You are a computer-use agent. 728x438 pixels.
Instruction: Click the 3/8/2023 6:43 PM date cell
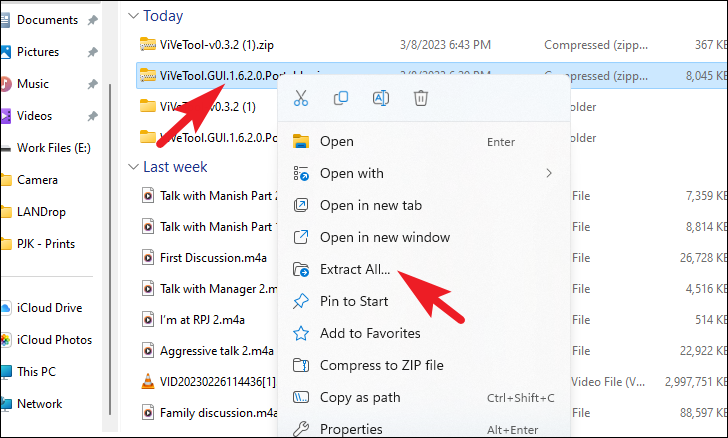445,45
